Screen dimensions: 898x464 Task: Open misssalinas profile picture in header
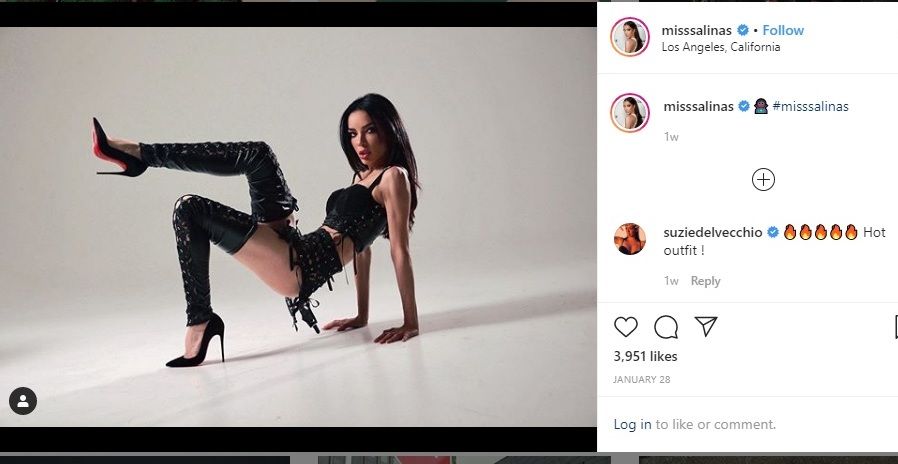[630, 37]
